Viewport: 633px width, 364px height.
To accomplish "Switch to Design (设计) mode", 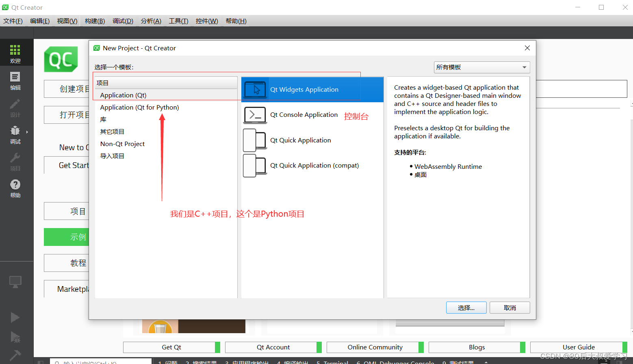I will (15, 108).
